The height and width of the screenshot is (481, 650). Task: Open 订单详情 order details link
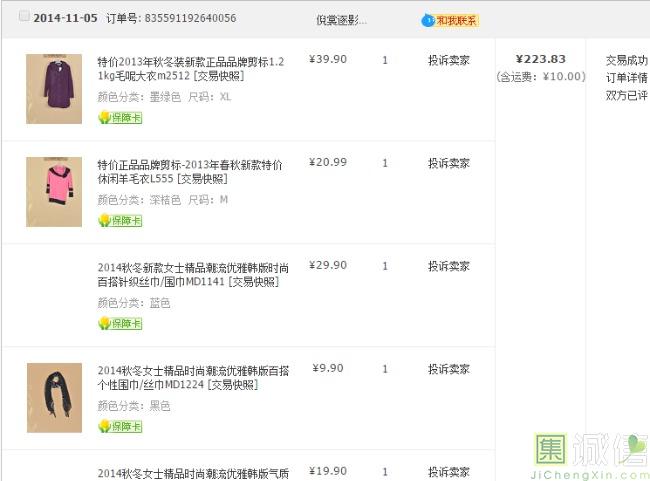pyautogui.click(x=626, y=78)
